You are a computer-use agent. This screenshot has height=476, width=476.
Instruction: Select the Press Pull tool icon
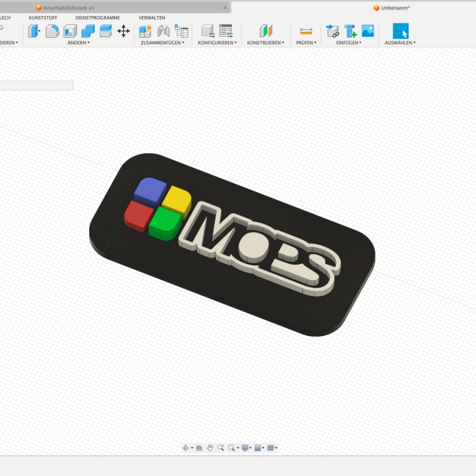(34, 31)
